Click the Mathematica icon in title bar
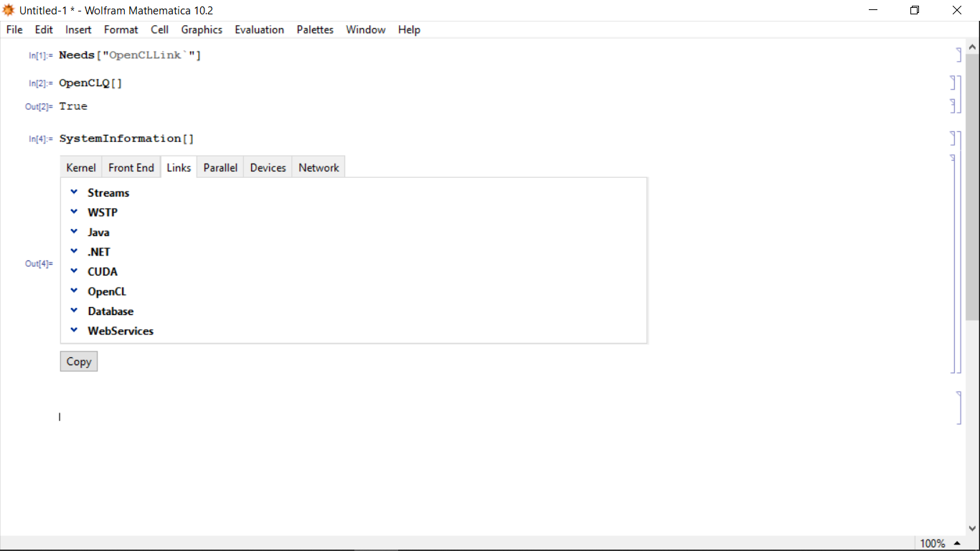Viewport: 980px width, 551px height. pyautogui.click(x=9, y=10)
